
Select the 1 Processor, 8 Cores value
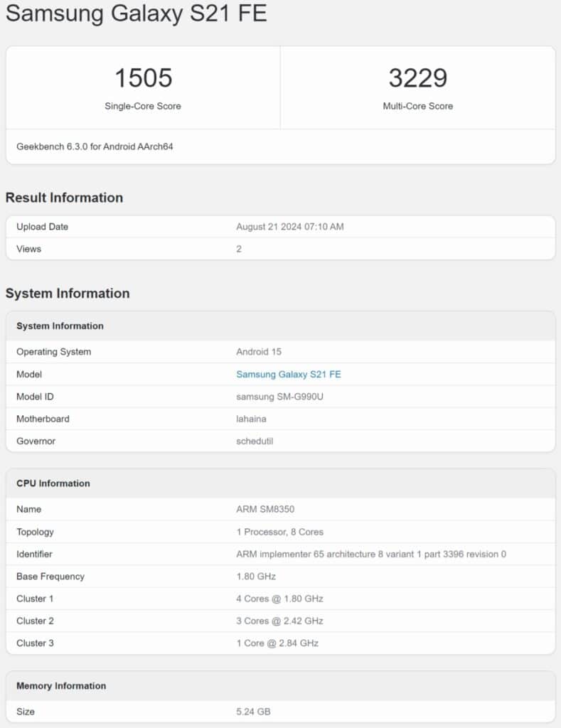click(279, 532)
